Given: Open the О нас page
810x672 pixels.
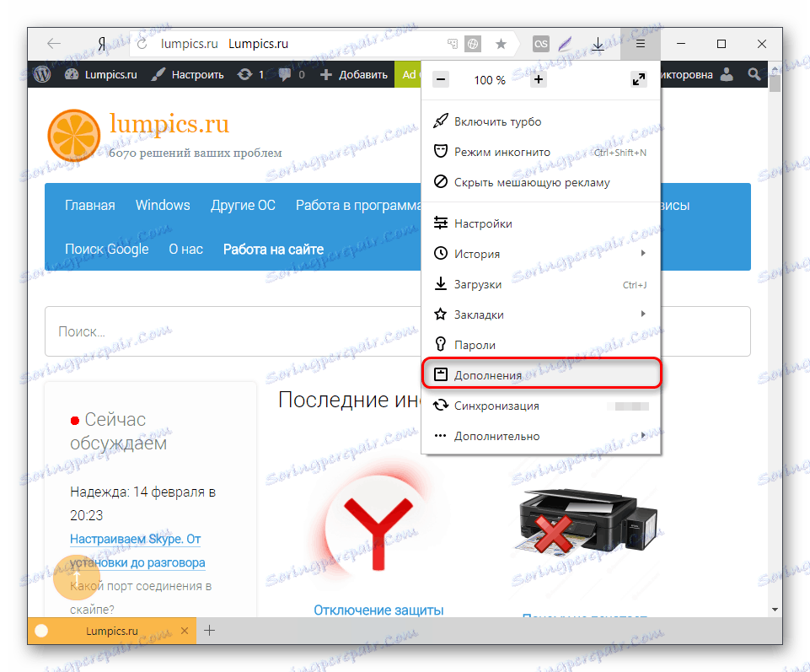Looking at the screenshot, I should point(186,250).
